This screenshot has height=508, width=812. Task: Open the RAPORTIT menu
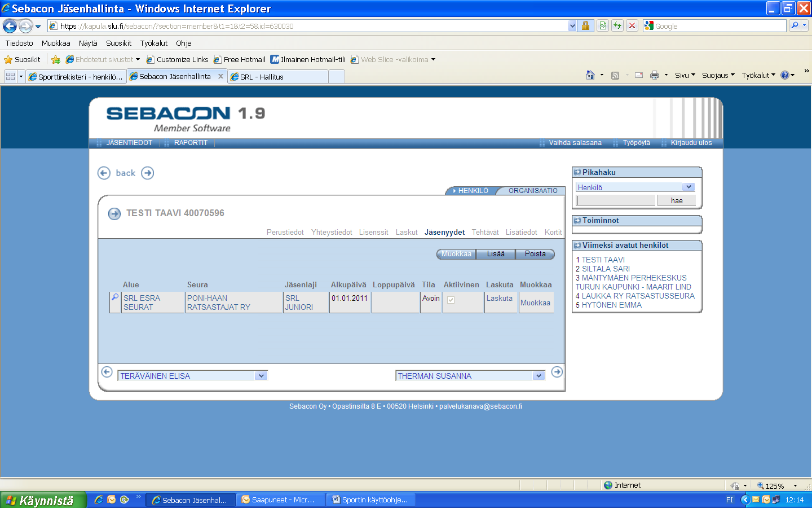click(191, 143)
